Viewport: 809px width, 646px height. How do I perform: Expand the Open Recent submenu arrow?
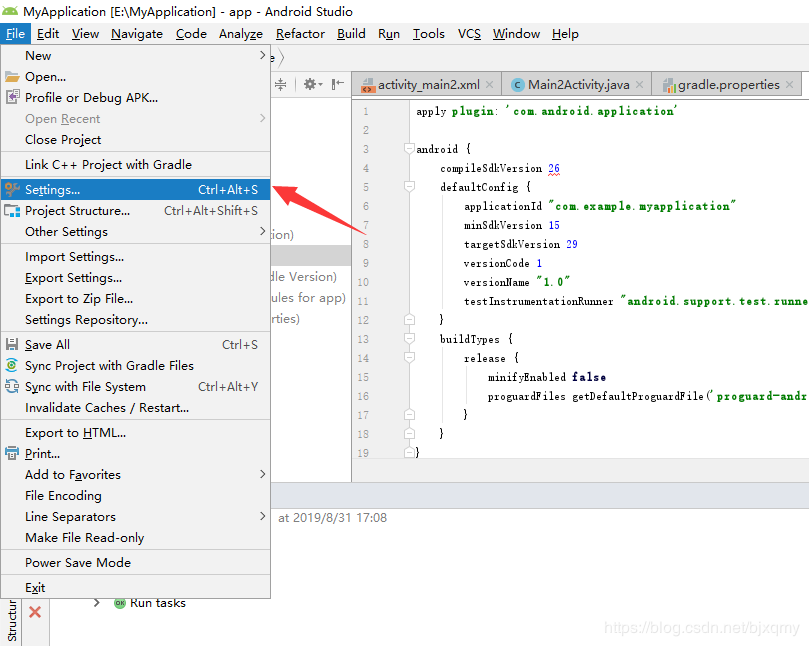pos(262,118)
